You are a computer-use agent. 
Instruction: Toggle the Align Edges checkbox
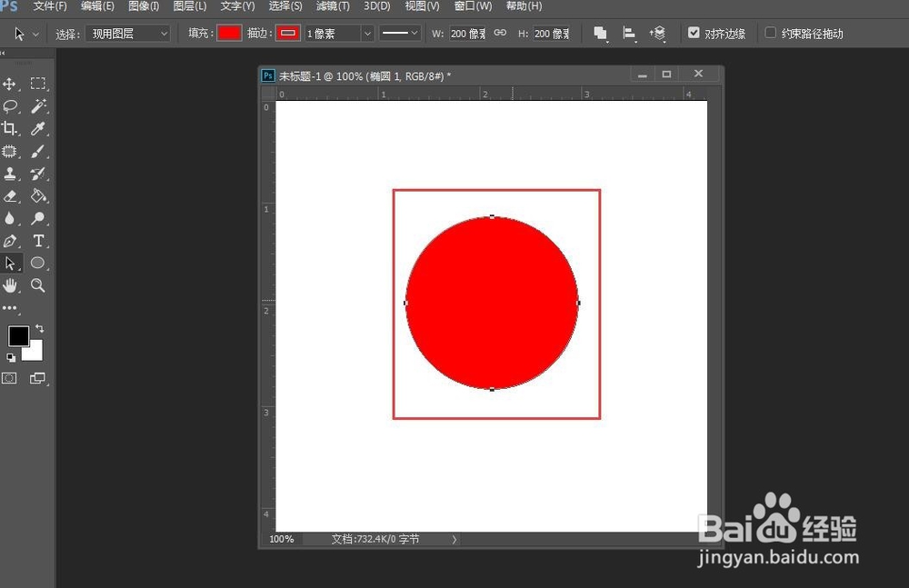coord(694,33)
